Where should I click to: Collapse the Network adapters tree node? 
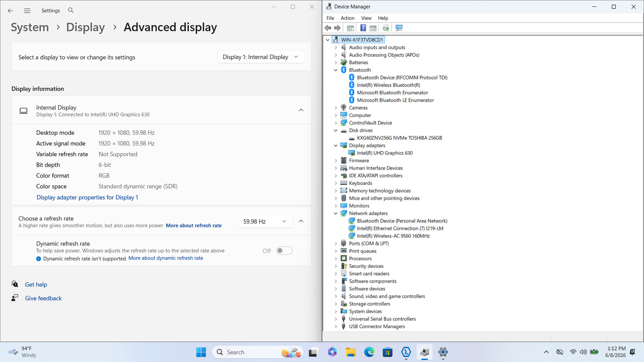(336, 214)
